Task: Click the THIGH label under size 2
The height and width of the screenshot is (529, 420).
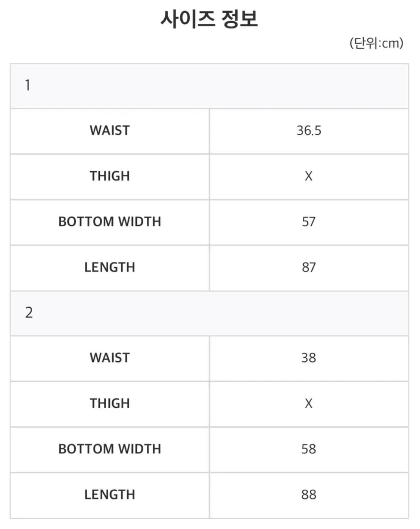Action: (110, 404)
